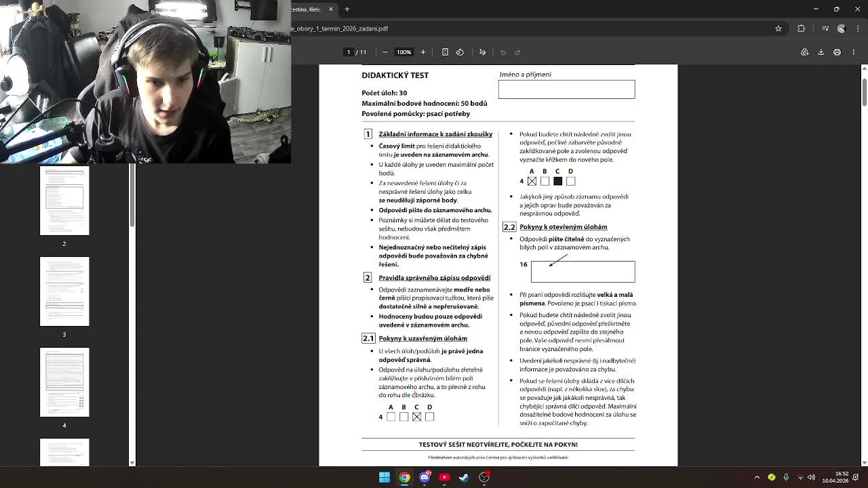Open the volume tray icon

[x=812, y=477]
